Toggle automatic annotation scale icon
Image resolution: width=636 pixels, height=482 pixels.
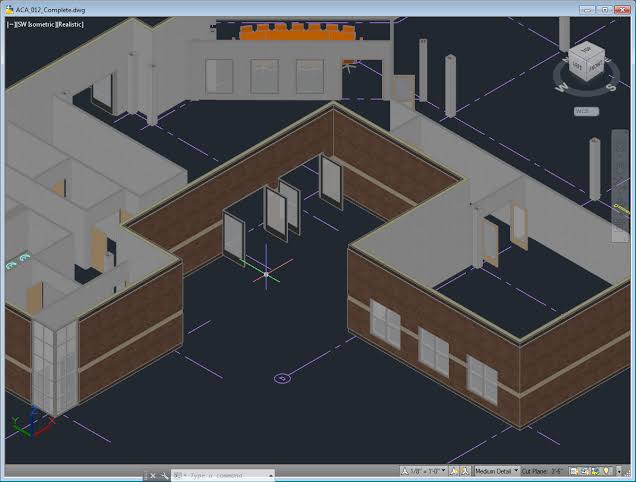click(465, 471)
